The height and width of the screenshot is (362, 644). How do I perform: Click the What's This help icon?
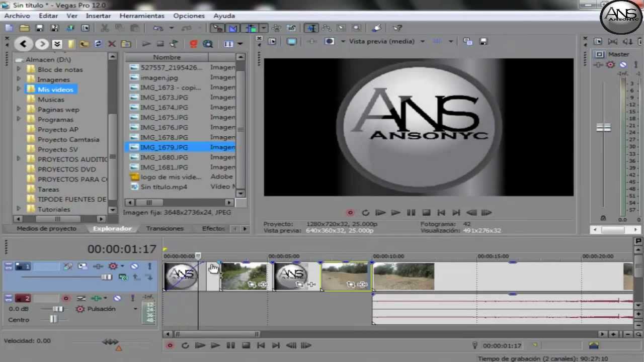coord(397,29)
